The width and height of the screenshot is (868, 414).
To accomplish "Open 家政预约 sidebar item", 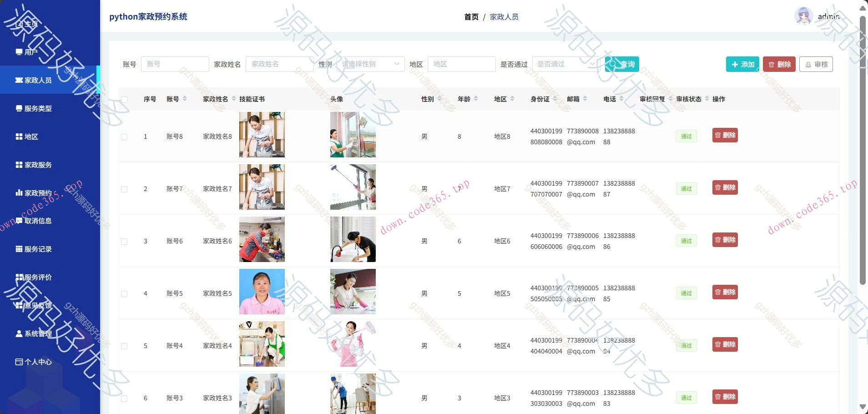I will (x=50, y=193).
